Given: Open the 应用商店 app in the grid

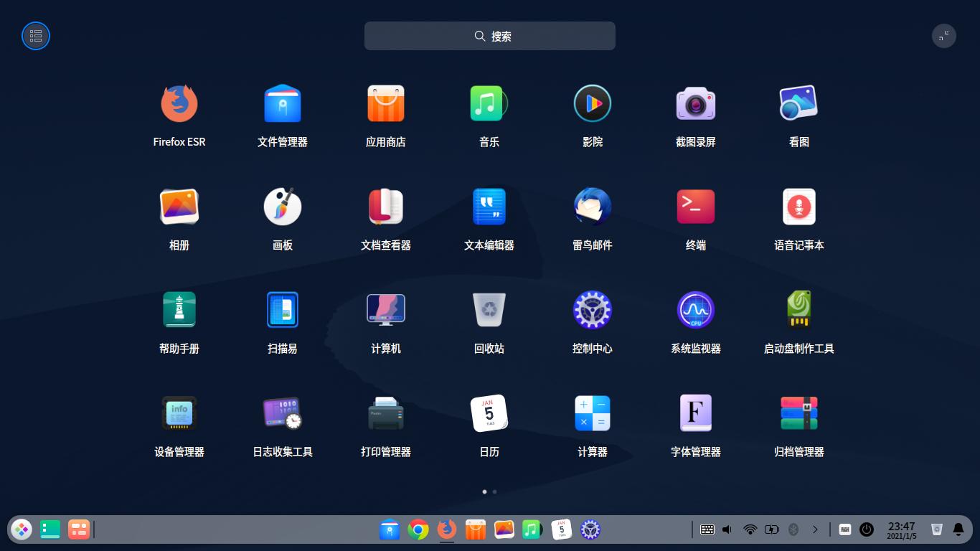Looking at the screenshot, I should [386, 104].
